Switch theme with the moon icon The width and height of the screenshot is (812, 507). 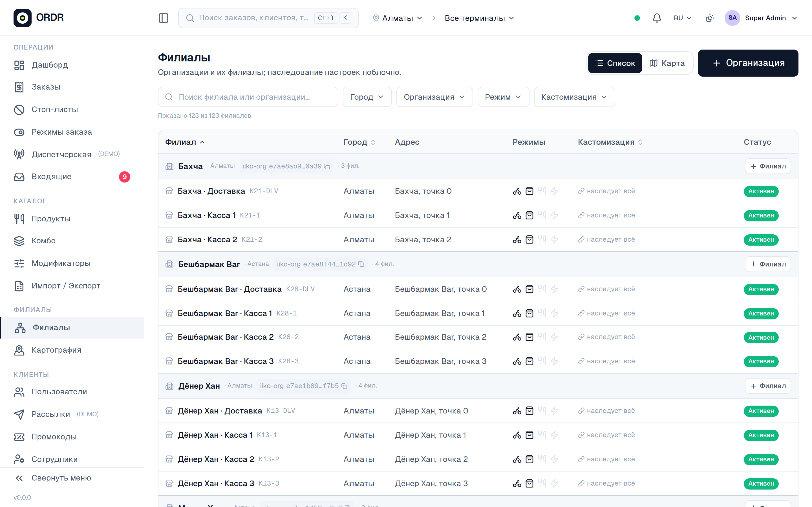710,18
